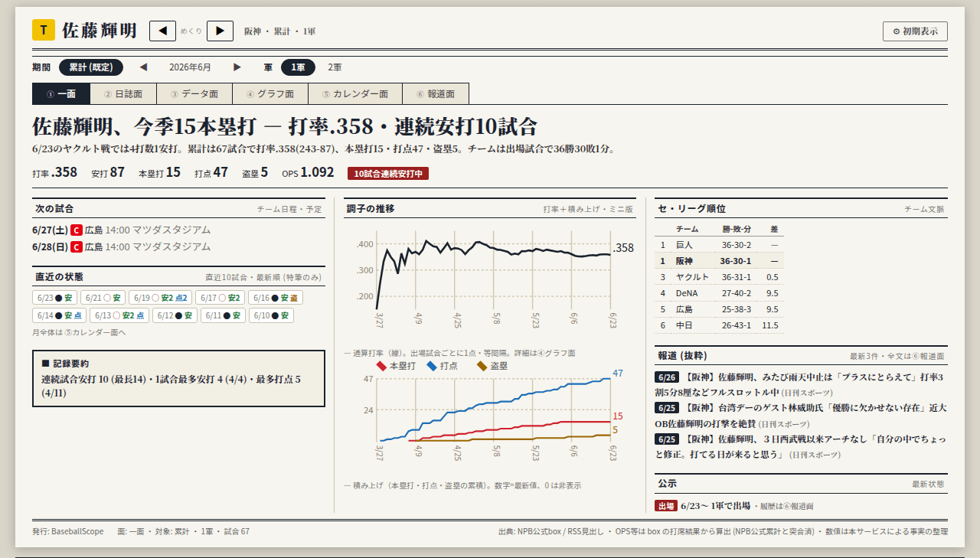Image resolution: width=980 pixels, height=558 pixels.
Task: Click the 記録要約 summary box
Action: click(178, 379)
